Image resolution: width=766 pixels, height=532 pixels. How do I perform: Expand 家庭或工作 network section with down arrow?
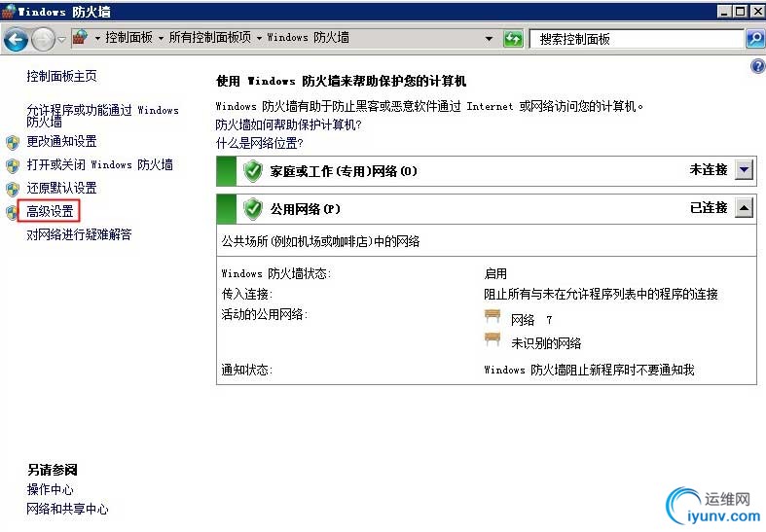coord(744,170)
